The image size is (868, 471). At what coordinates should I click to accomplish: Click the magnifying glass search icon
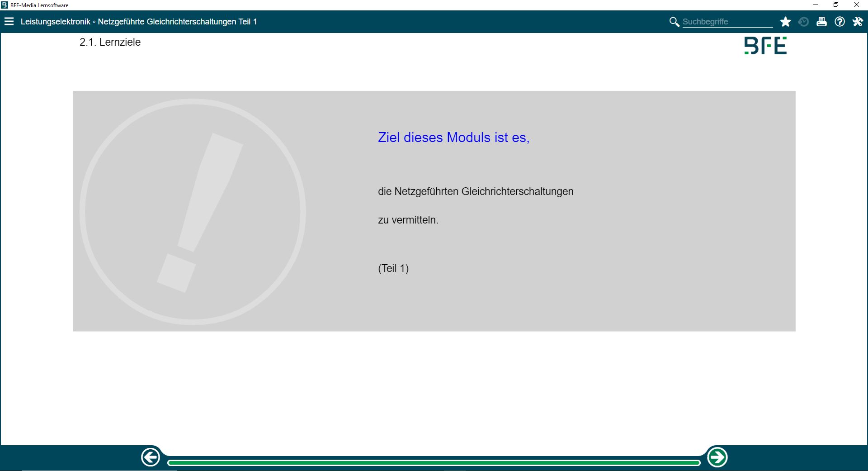coord(674,22)
